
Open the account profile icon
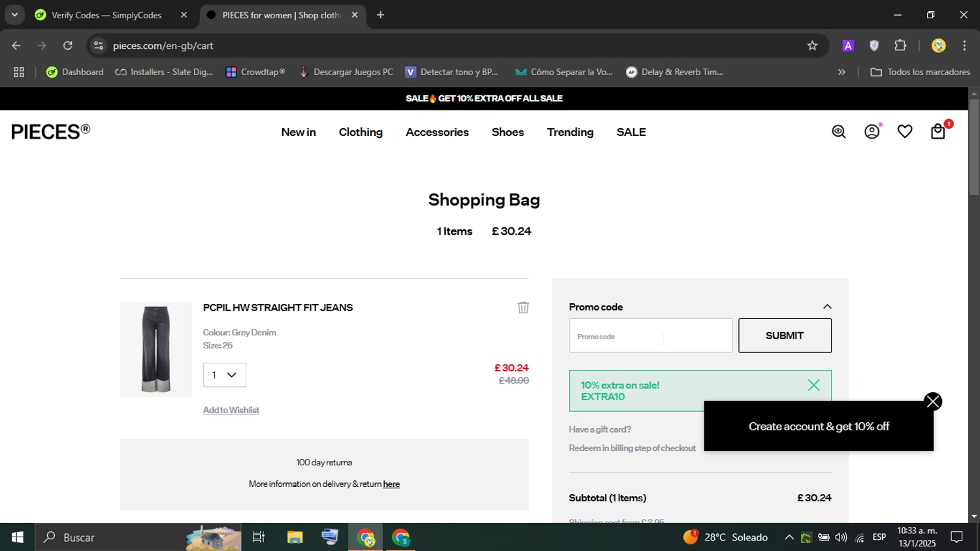(x=872, y=132)
